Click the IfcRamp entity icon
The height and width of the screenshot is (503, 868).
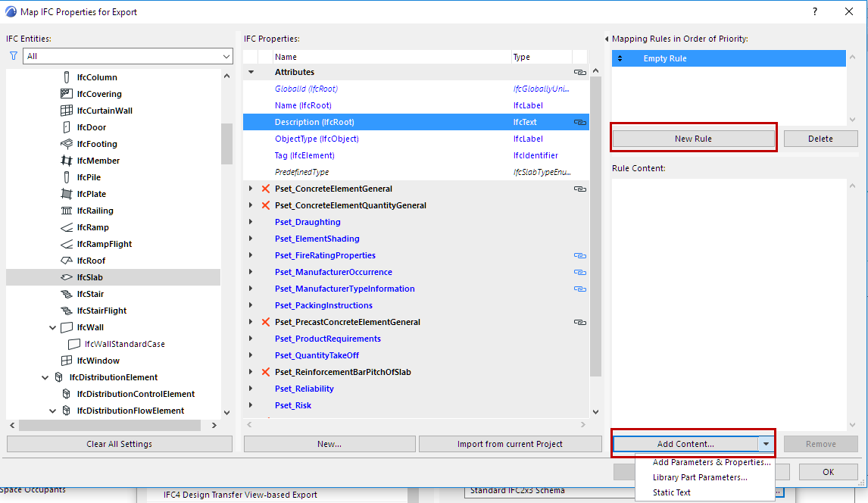(x=67, y=227)
